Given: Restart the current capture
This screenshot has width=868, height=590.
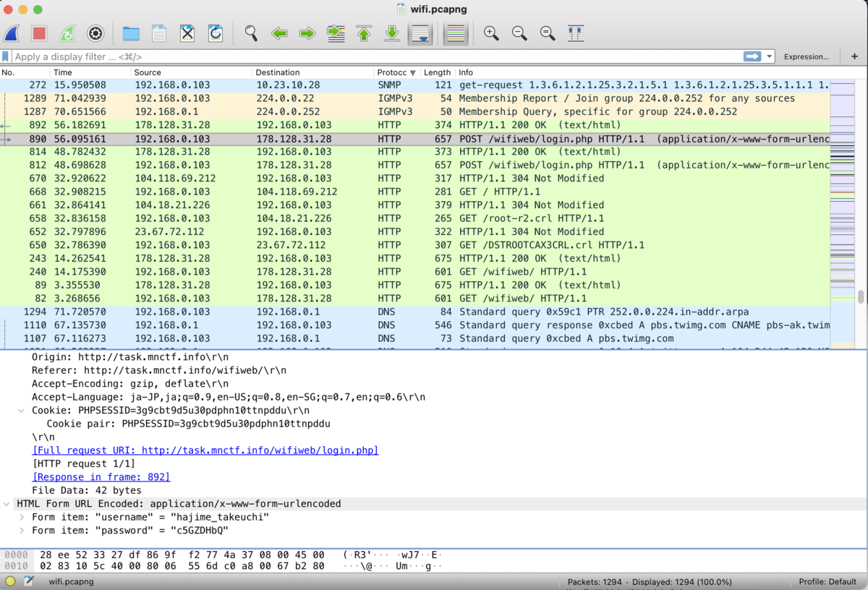Looking at the screenshot, I should (67, 33).
